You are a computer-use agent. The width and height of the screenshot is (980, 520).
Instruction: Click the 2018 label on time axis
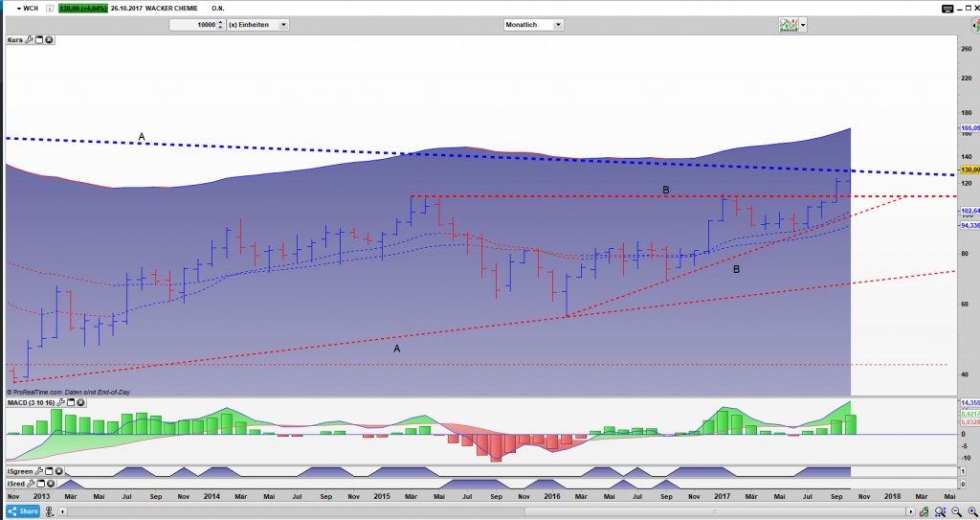tap(893, 496)
